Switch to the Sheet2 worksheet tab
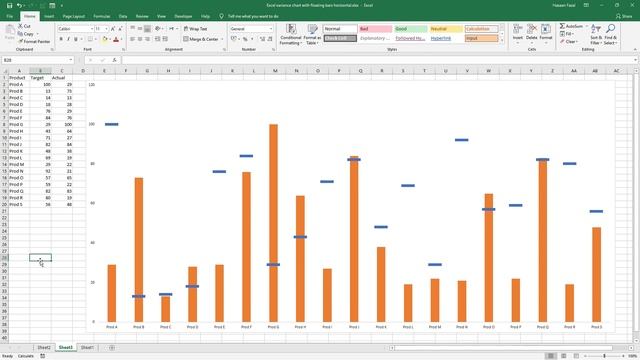Image resolution: width=640 pixels, height=360 pixels. 44,348
